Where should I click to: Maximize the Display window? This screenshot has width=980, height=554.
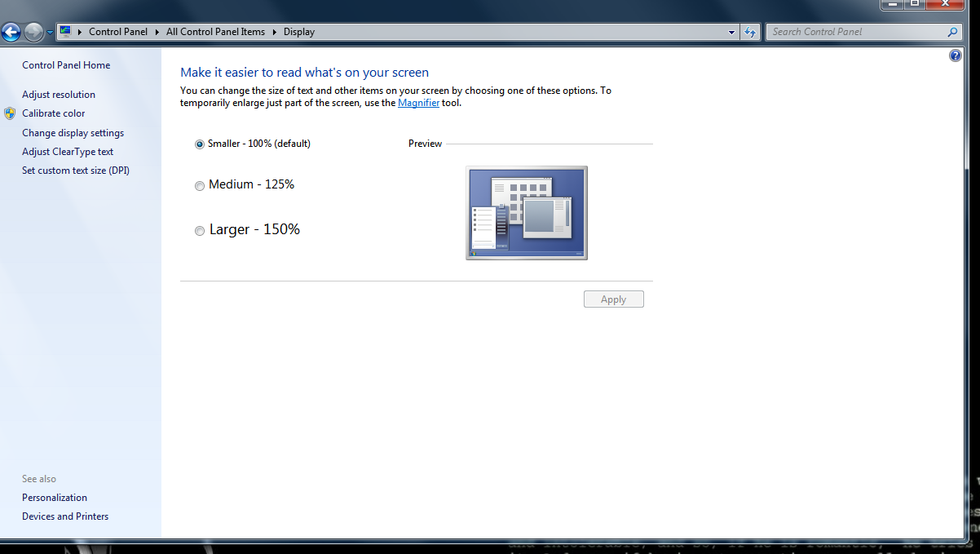coord(914,4)
